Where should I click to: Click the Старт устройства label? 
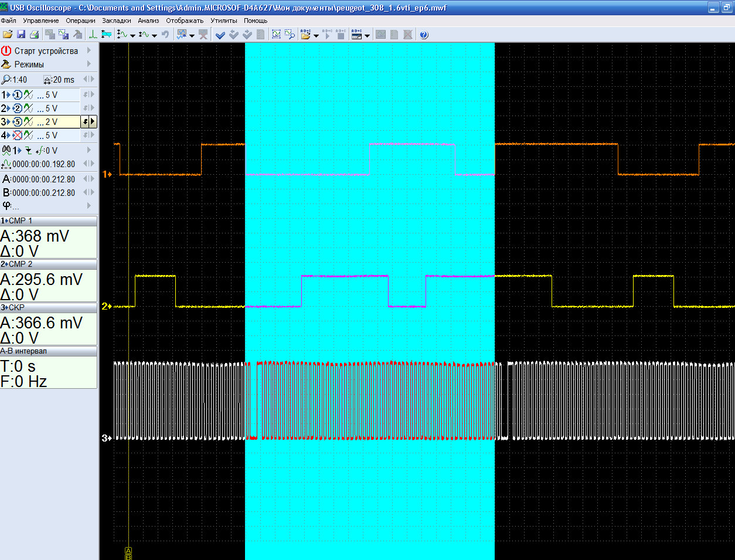click(46, 51)
